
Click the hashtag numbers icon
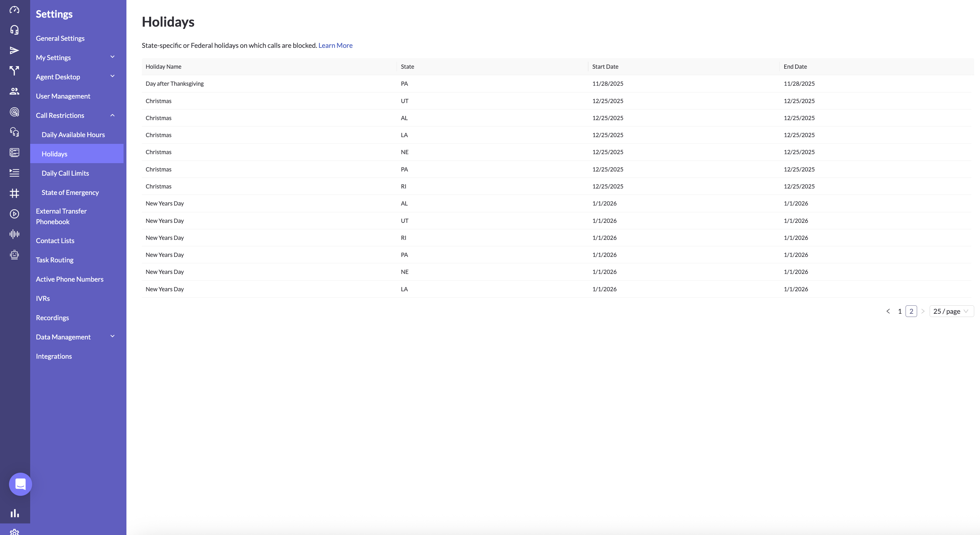[14, 193]
